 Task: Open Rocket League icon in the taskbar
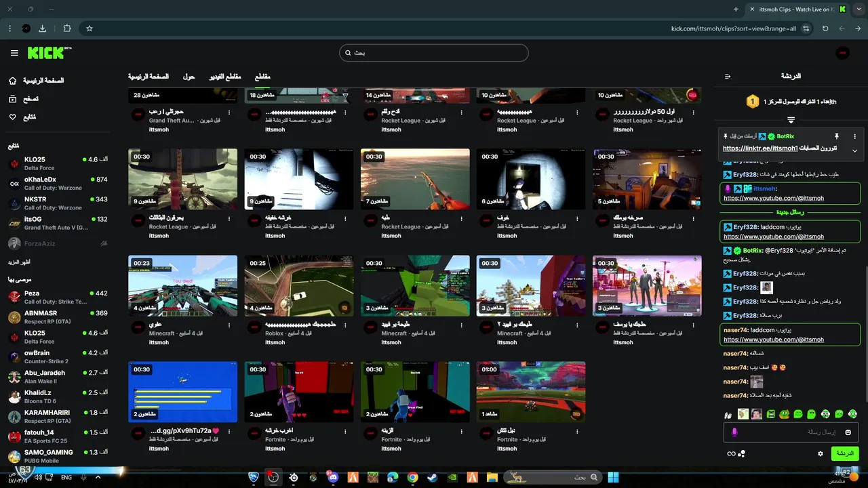[254, 477]
